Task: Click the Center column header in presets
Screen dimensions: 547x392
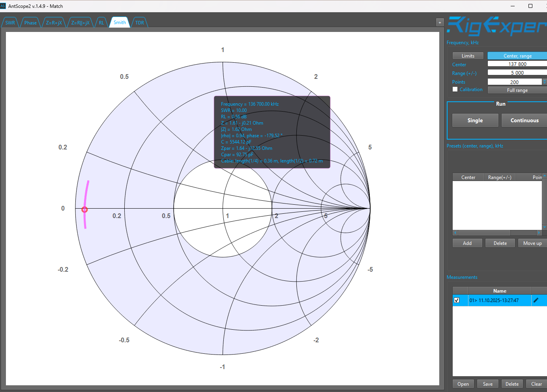Action: tap(468, 177)
